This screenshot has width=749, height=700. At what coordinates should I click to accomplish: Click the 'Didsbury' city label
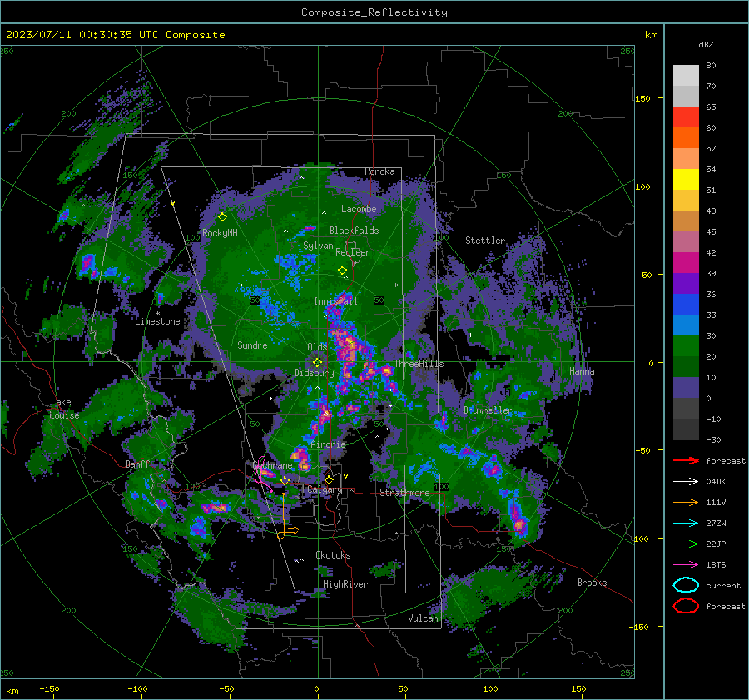coord(314,373)
